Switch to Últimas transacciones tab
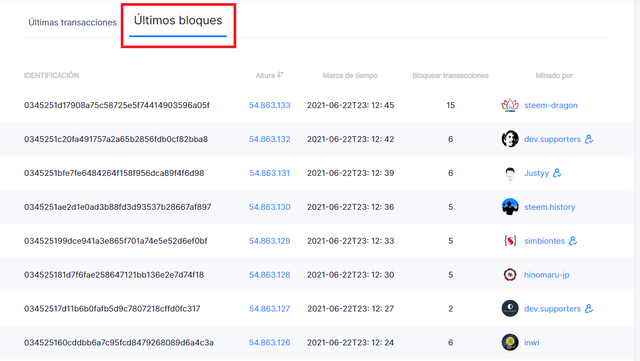The height and width of the screenshot is (361, 640). pyautogui.click(x=72, y=22)
